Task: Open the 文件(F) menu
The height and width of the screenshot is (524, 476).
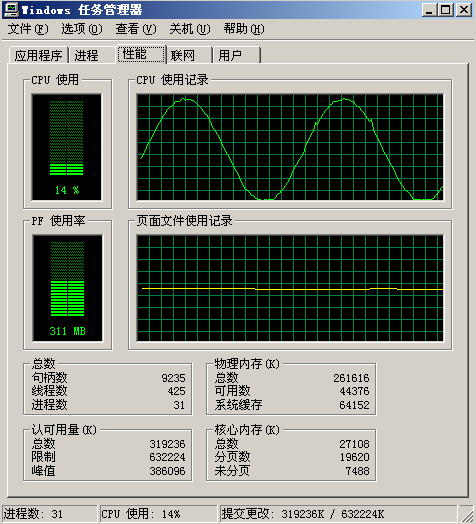Action: point(28,29)
